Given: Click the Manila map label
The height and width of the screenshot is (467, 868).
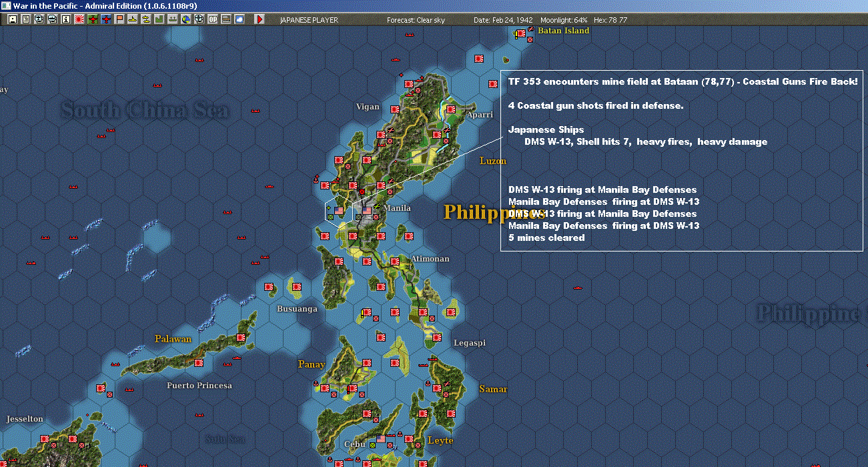Looking at the screenshot, I should [397, 208].
